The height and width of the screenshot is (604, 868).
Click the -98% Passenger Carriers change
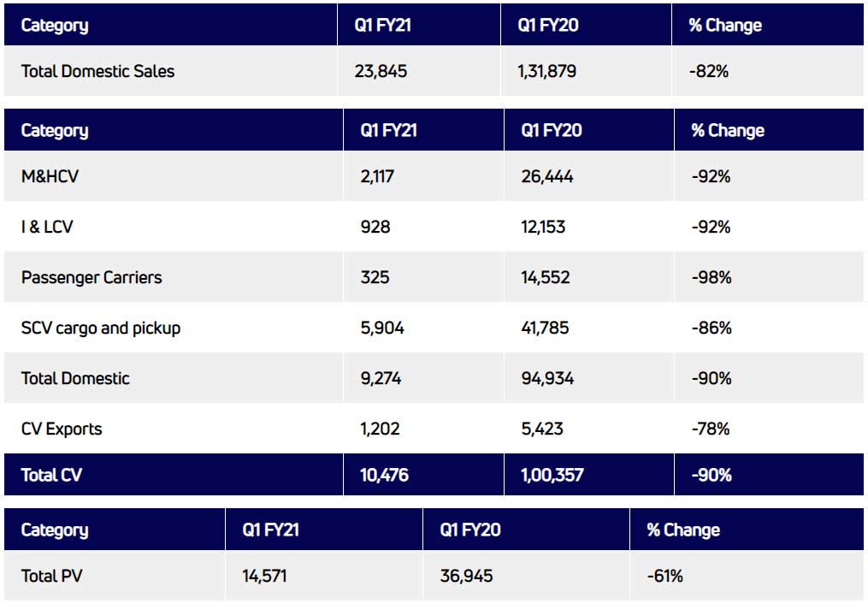(711, 277)
